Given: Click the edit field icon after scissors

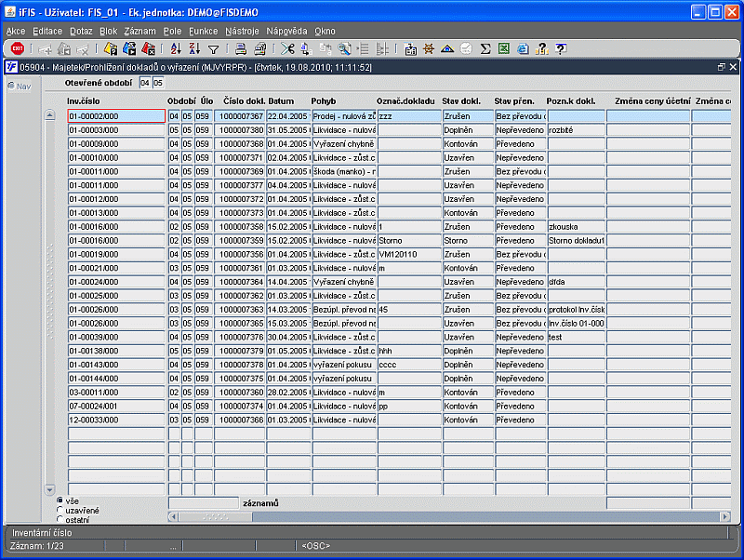Looking at the screenshot, I should pyautogui.click(x=306, y=48).
